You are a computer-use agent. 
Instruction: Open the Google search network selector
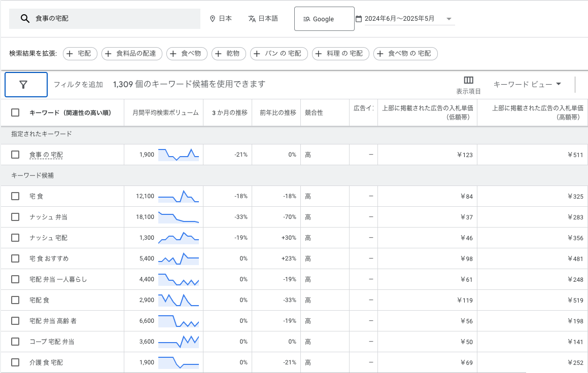coord(324,19)
